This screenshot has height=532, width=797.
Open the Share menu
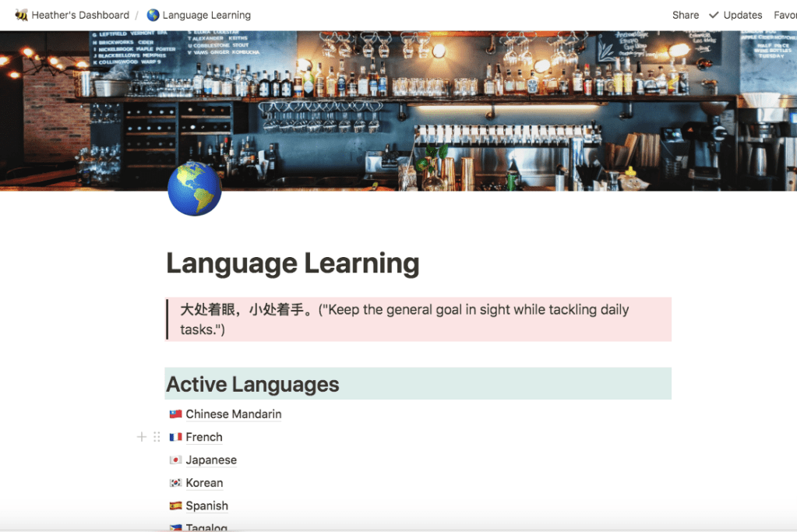click(686, 15)
